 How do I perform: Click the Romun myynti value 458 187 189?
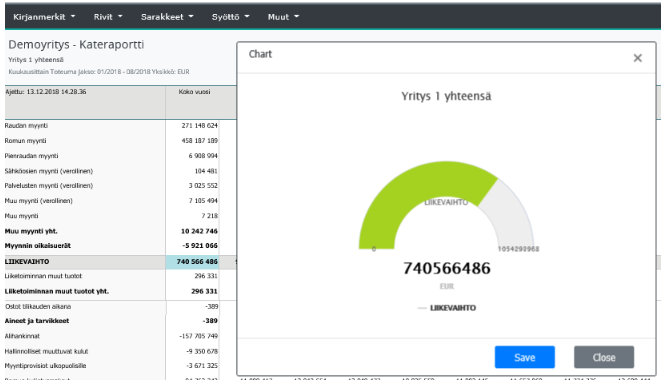pos(200,141)
